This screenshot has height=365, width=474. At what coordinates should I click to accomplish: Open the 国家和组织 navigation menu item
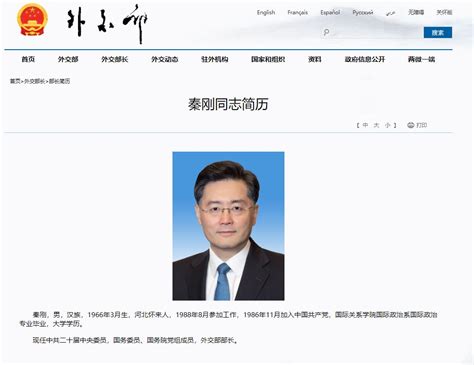coord(268,59)
